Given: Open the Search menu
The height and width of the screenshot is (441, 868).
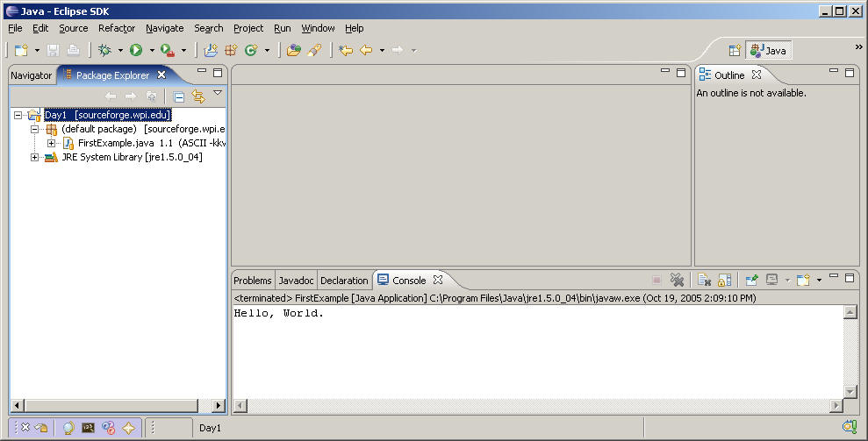Looking at the screenshot, I should 209,28.
